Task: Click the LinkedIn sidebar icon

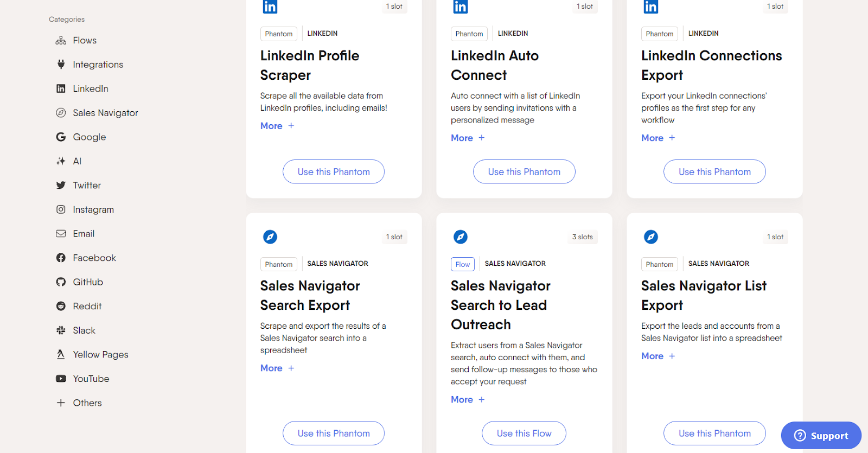Action: [x=61, y=88]
